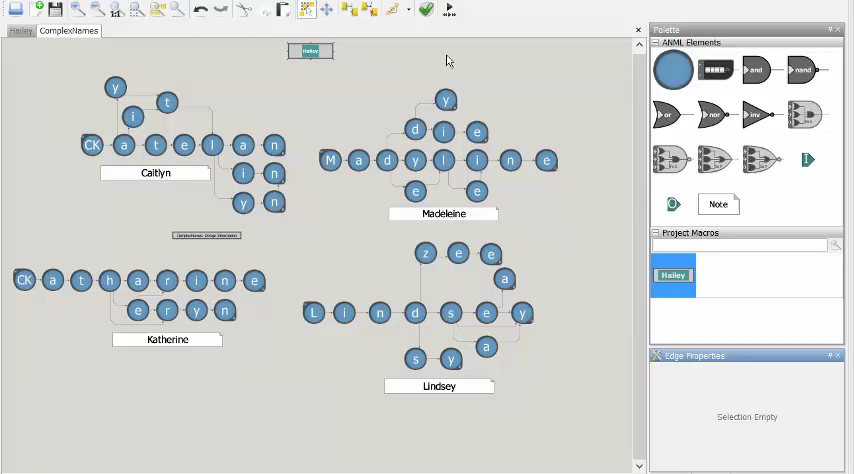
Task: Toggle the highlighted selection tool icon
Action: point(307,9)
